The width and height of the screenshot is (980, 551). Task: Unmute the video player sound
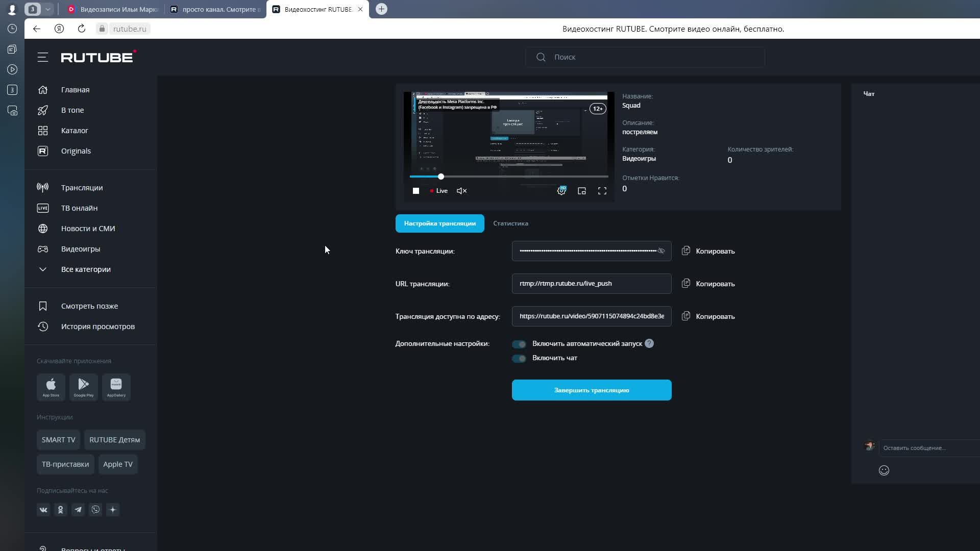(x=461, y=191)
